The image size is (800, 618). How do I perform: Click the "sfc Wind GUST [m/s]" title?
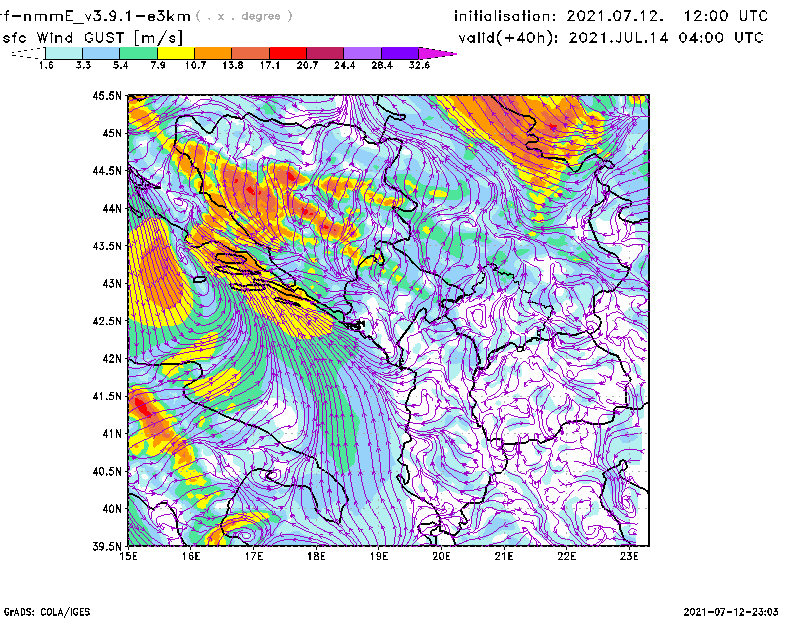point(93,38)
